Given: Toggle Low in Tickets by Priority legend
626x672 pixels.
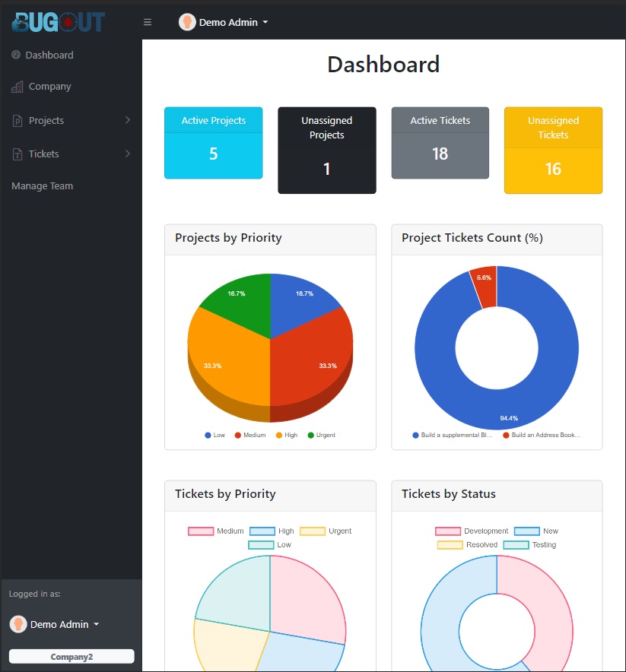Looking at the screenshot, I should [270, 545].
